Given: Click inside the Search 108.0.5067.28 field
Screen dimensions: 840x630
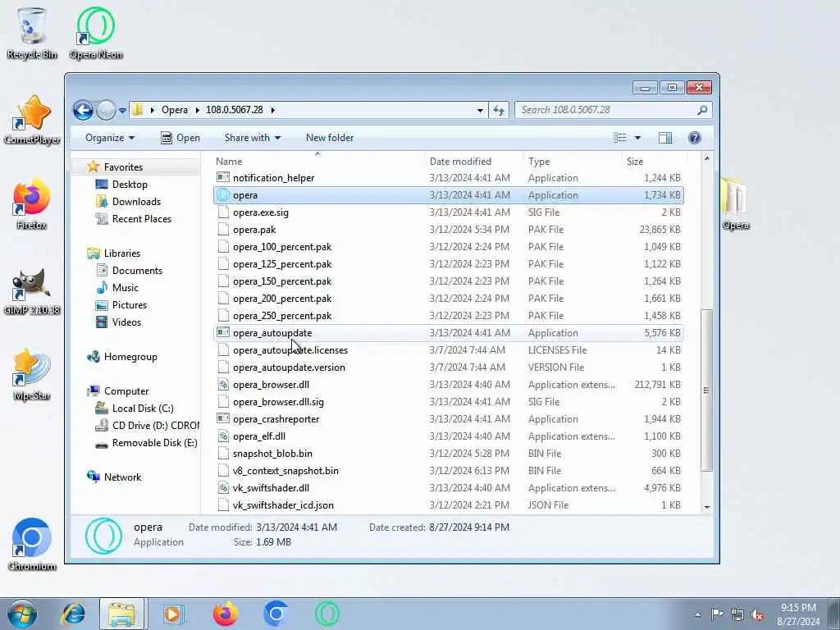Looking at the screenshot, I should [606, 111].
